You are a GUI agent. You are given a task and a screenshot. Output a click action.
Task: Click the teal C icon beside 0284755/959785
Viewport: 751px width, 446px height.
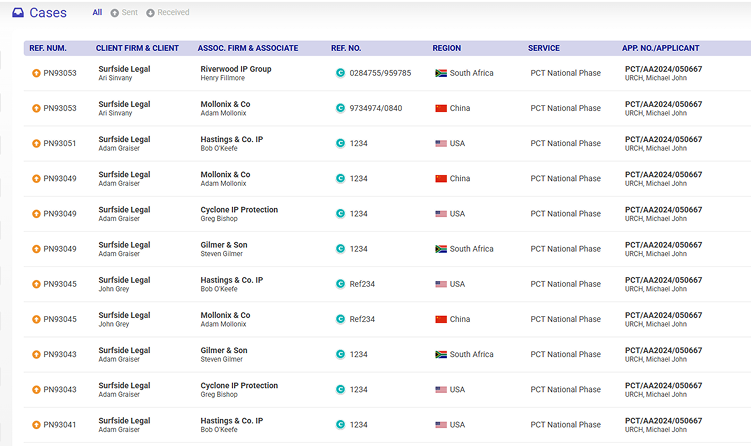(x=340, y=73)
